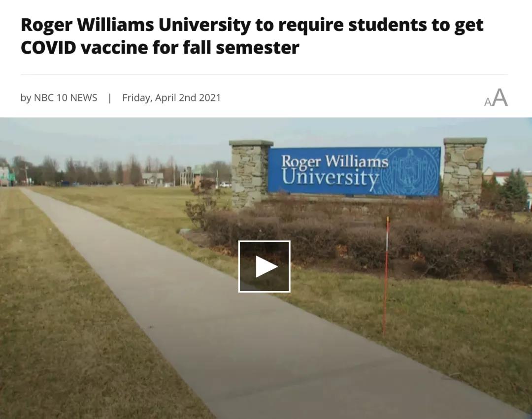The image size is (532, 419).
Task: Click the orange marker stake in the grass
Action: tap(386, 276)
